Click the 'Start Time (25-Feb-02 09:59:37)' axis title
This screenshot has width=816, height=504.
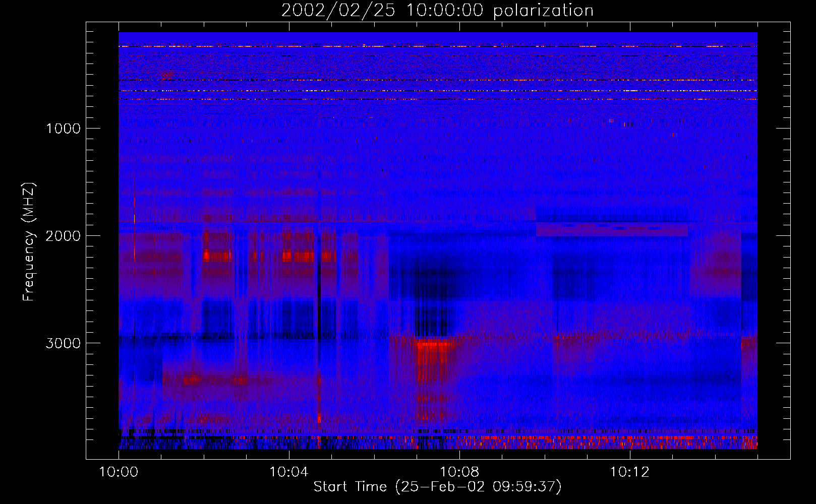(437, 487)
